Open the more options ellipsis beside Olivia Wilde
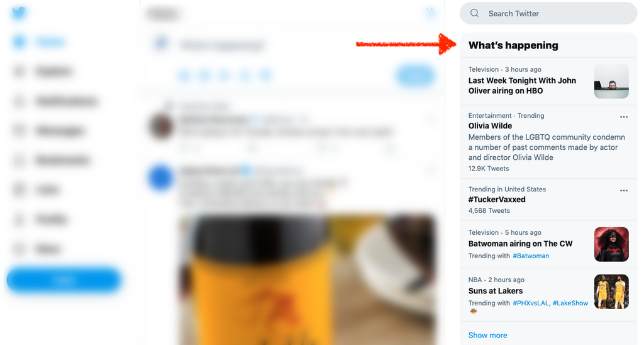The width and height of the screenshot is (644, 345). pos(623,116)
